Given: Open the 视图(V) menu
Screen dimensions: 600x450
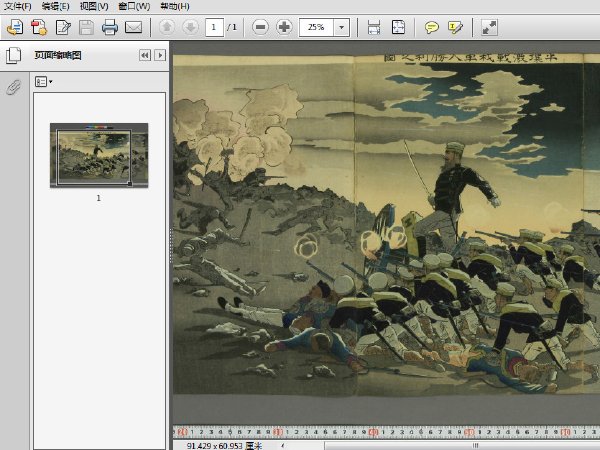Looking at the screenshot, I should pos(94,6).
